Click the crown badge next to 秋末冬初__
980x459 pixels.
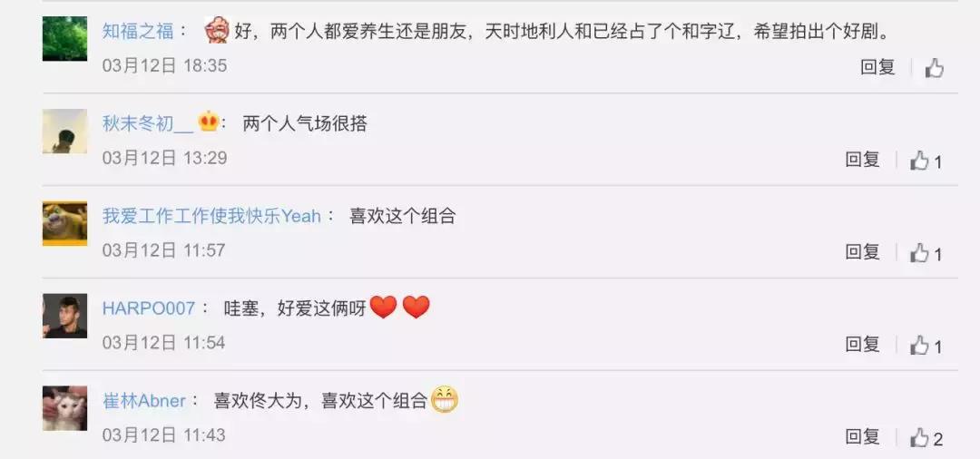(208, 122)
